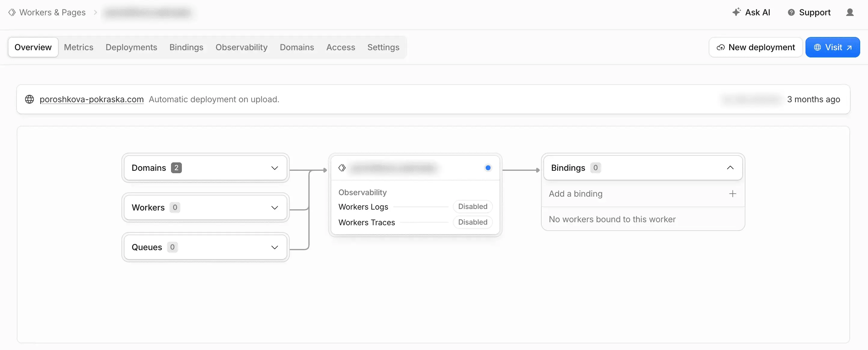Click 'Automatic deployment on upload.' text

214,99
